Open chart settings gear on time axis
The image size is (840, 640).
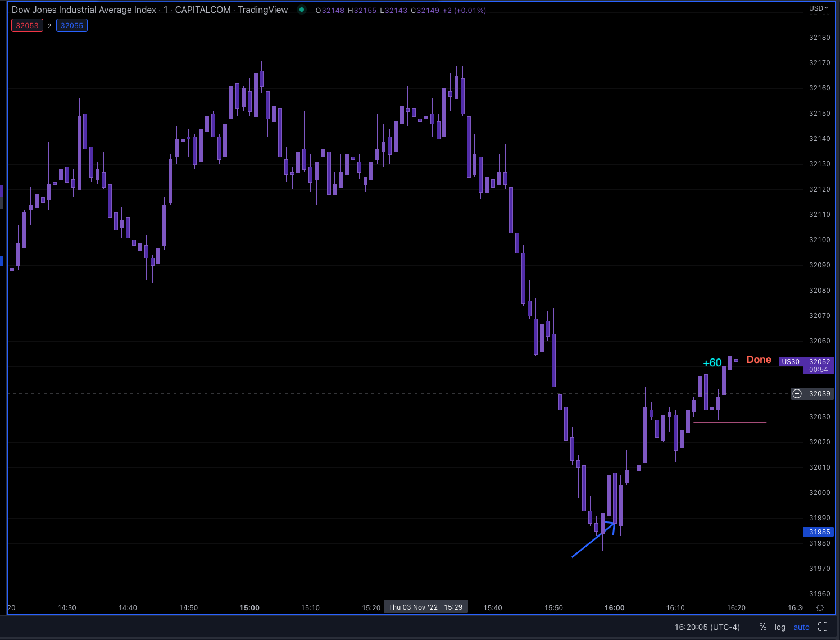click(820, 607)
